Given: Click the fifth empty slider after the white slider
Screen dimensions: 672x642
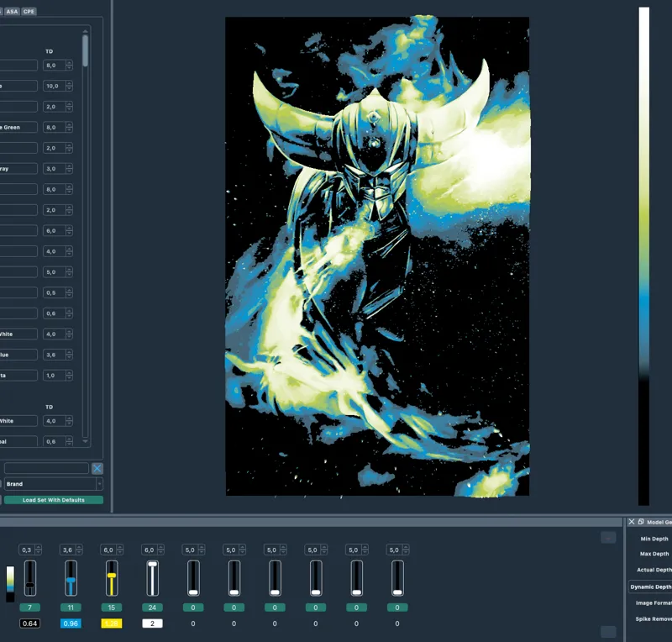Looking at the screenshot, I should pos(356,577).
